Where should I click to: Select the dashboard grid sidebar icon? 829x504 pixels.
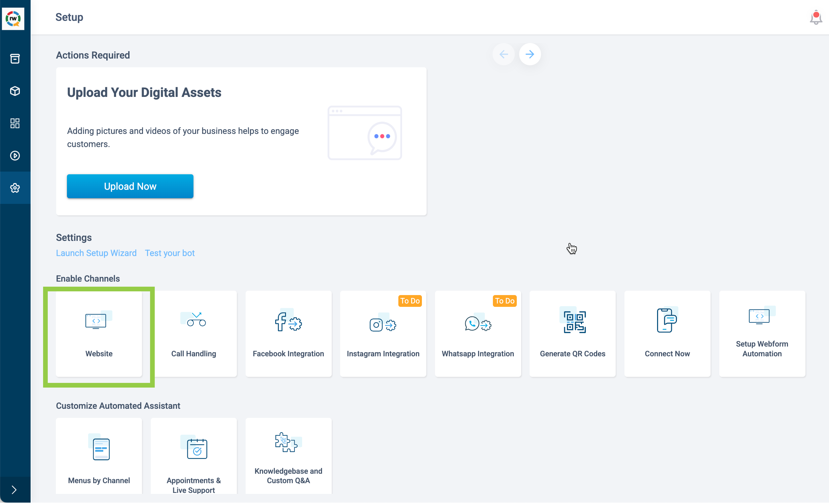[15, 123]
